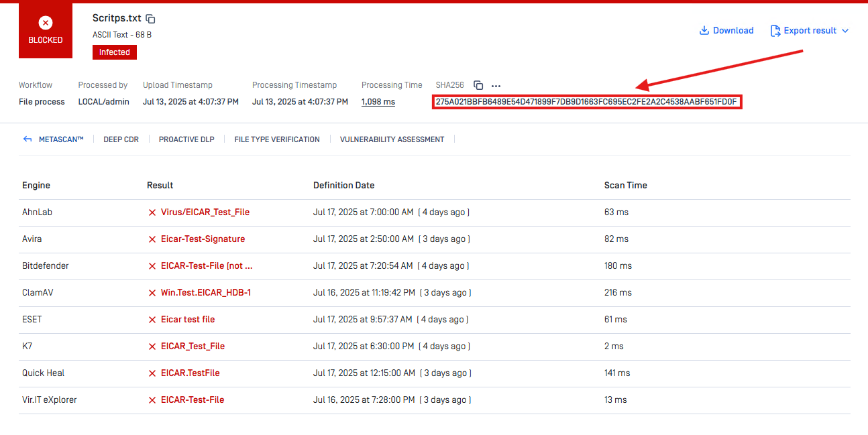Screen dimensions: 868x435
Task: Click the back arrow beside METASCAN
Action: tap(28, 139)
